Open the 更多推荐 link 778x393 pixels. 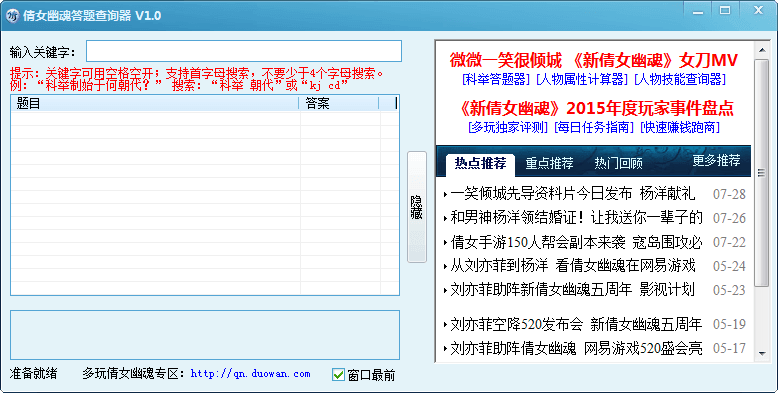[716, 160]
